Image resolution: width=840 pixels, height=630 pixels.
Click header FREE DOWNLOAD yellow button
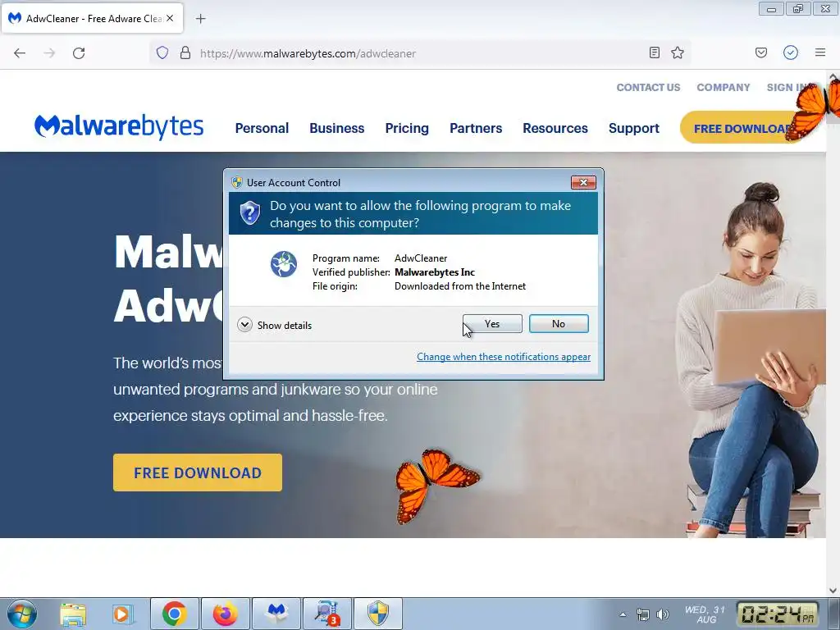(742, 127)
